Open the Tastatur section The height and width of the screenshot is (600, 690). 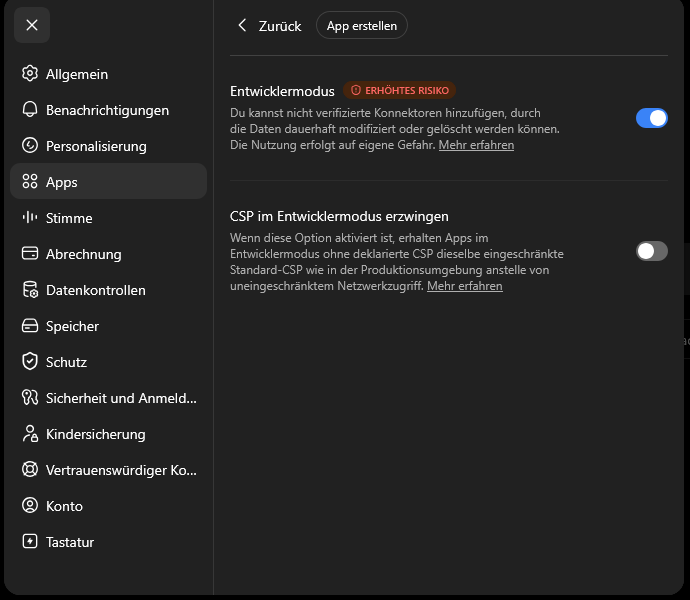(108, 542)
